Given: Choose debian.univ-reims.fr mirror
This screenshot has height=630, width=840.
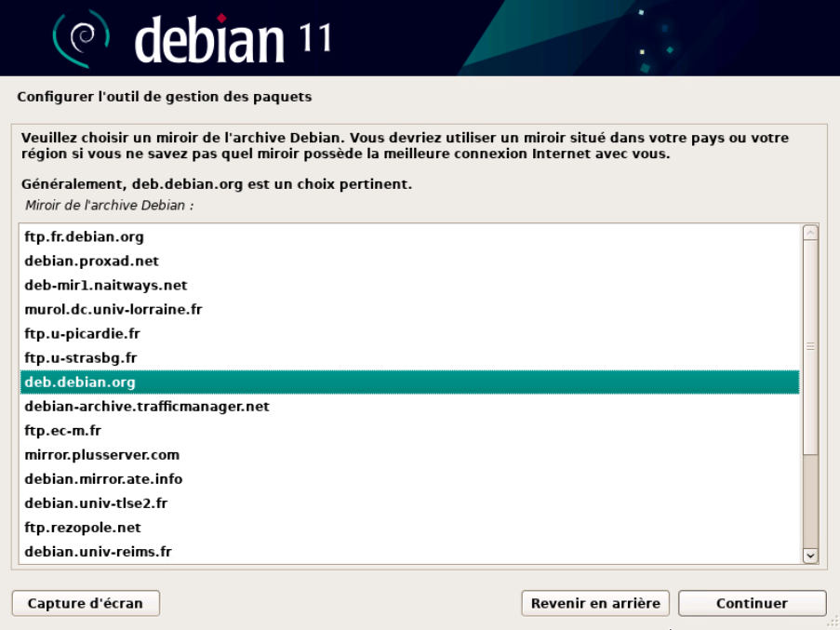Looking at the screenshot, I should coord(99,552).
